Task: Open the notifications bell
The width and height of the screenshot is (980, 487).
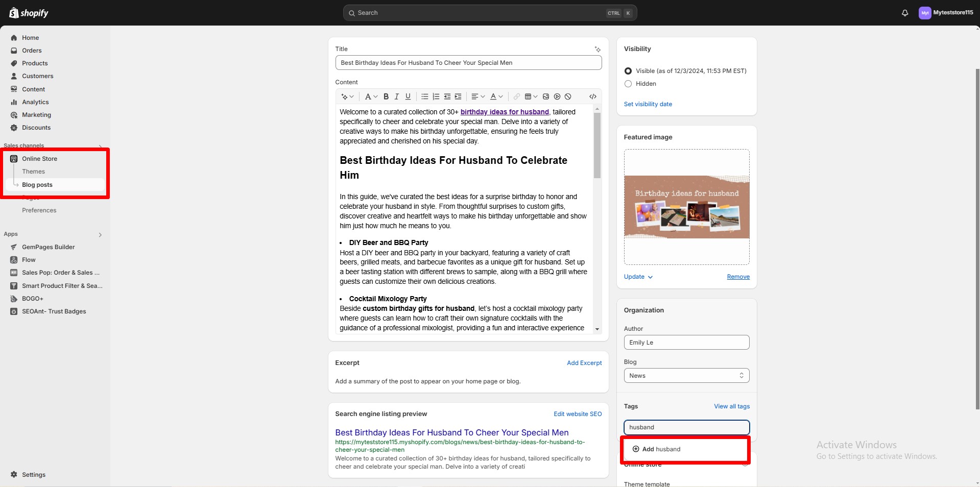Action: tap(904, 13)
